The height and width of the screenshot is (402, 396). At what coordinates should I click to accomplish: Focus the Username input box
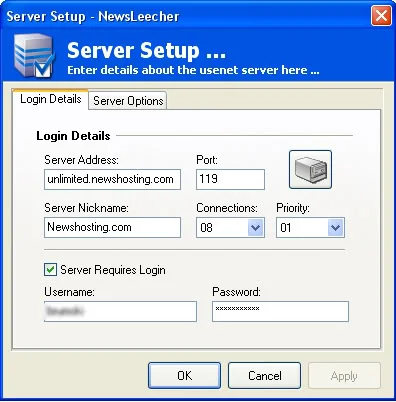point(120,311)
